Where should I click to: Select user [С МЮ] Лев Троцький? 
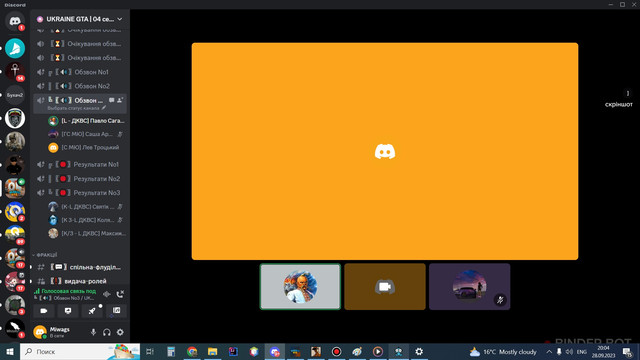(87, 147)
